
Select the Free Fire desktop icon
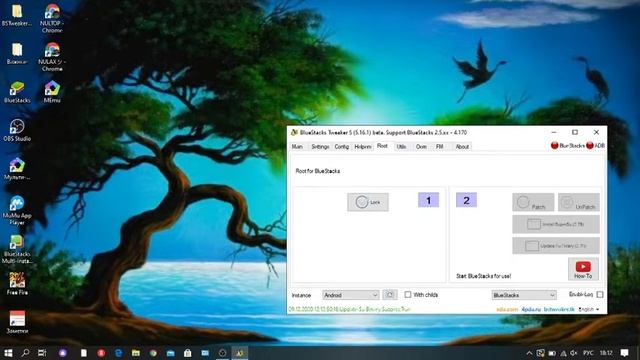tap(17, 284)
